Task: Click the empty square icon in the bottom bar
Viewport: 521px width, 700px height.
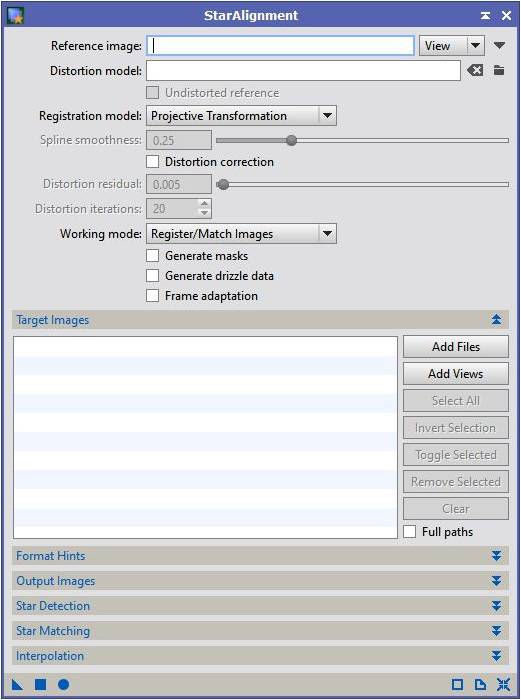Action: tap(458, 684)
